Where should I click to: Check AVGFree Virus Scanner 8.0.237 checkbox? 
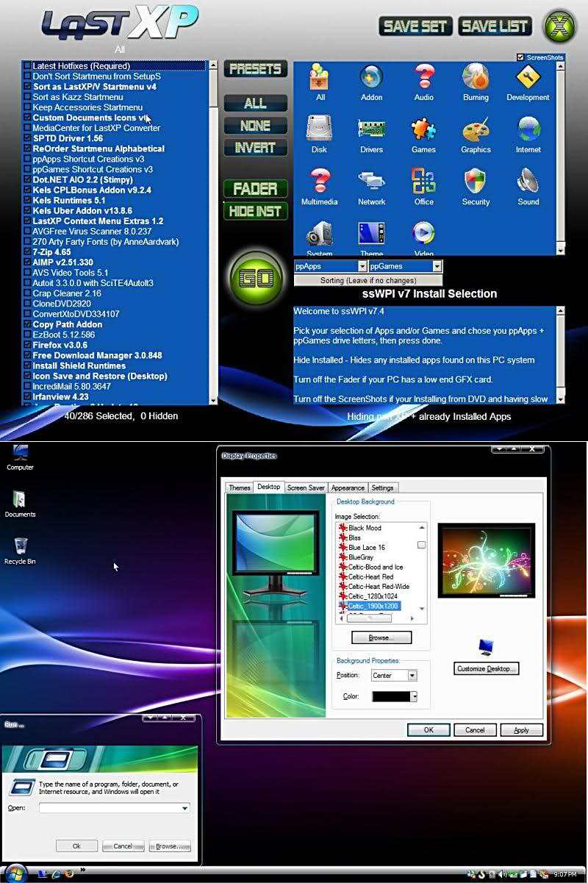[x=28, y=231]
